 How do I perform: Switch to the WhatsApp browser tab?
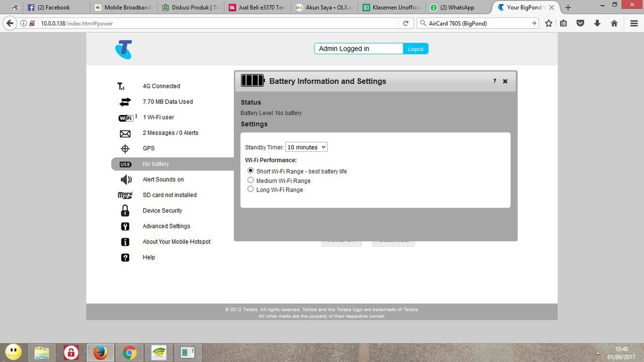coord(456,8)
